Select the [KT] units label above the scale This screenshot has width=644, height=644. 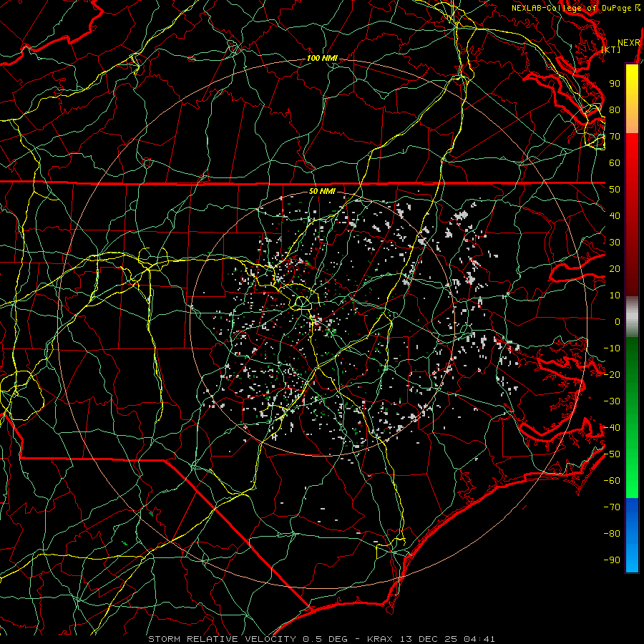click(611, 49)
